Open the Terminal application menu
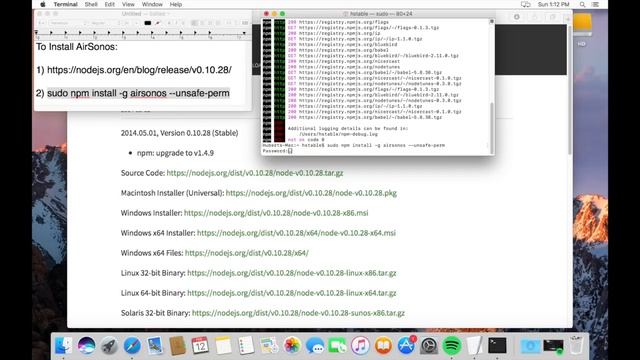The image size is (640, 360). point(65,4)
